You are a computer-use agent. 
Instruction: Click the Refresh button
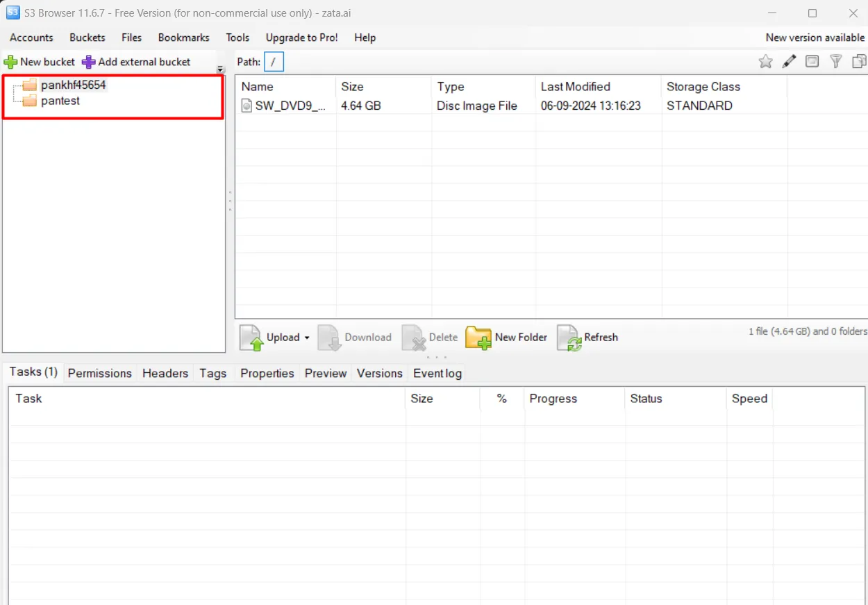point(587,338)
